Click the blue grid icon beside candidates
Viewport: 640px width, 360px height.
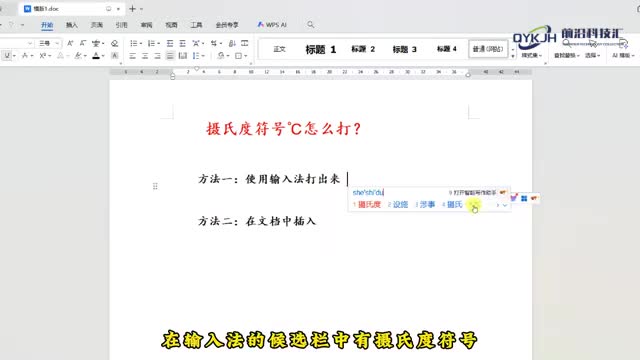click(524, 198)
